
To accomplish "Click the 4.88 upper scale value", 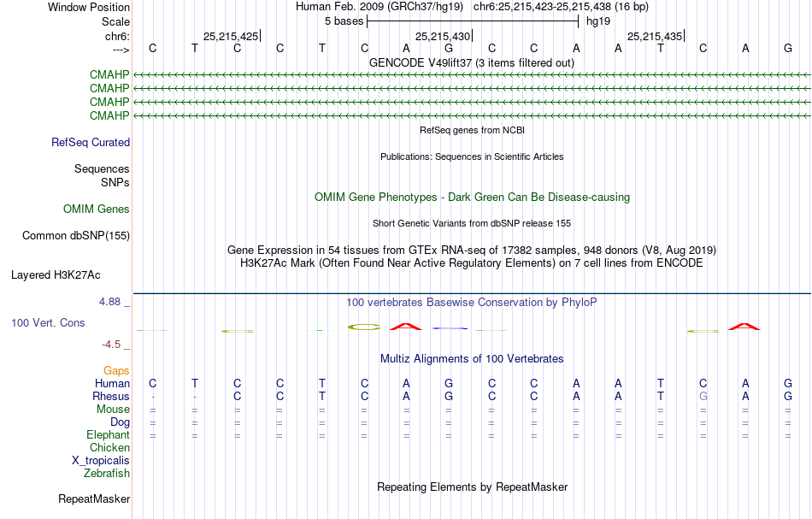I will tap(109, 302).
